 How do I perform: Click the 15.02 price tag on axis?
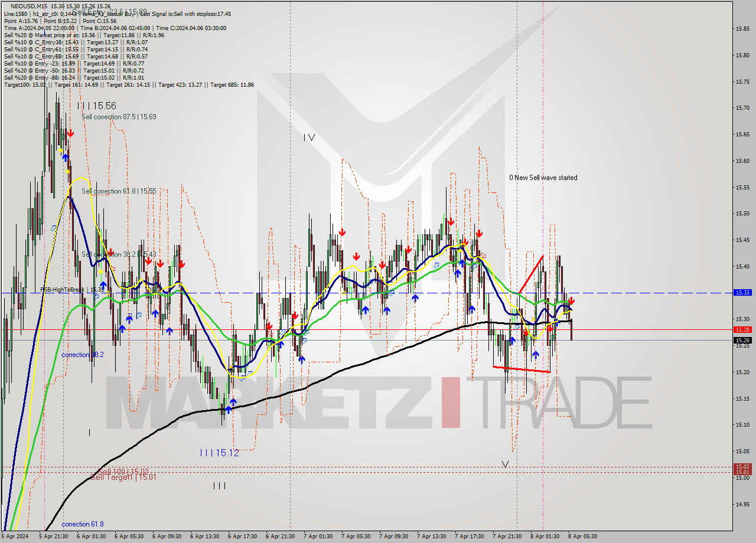tap(742, 466)
